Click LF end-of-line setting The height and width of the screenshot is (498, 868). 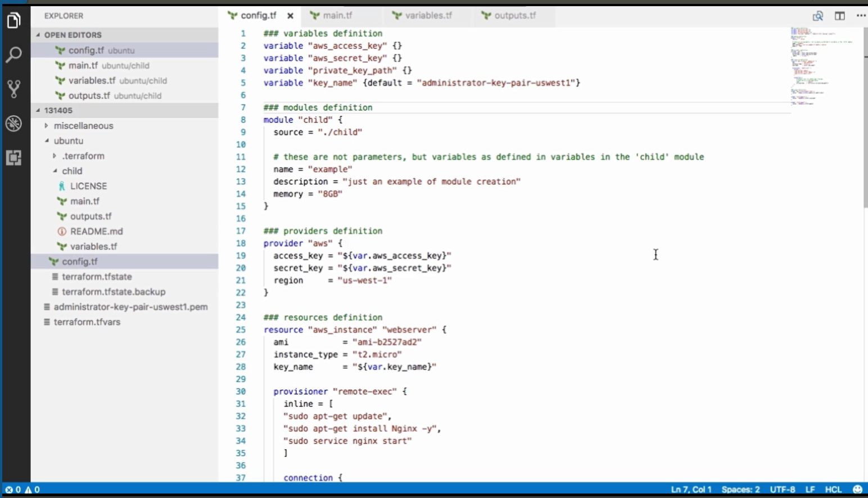(x=810, y=490)
